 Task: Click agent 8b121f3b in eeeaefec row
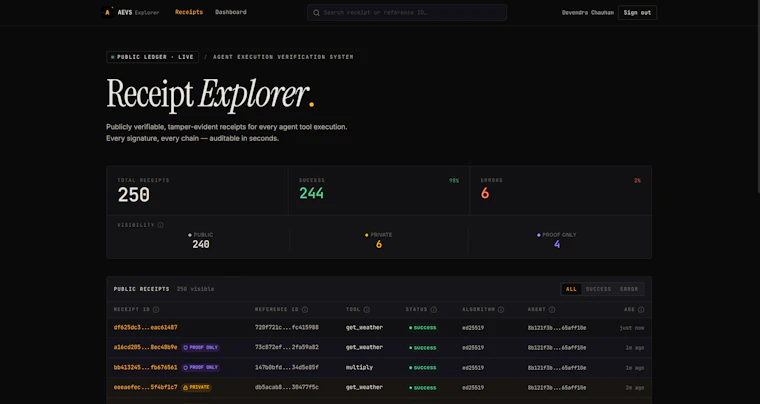556,388
